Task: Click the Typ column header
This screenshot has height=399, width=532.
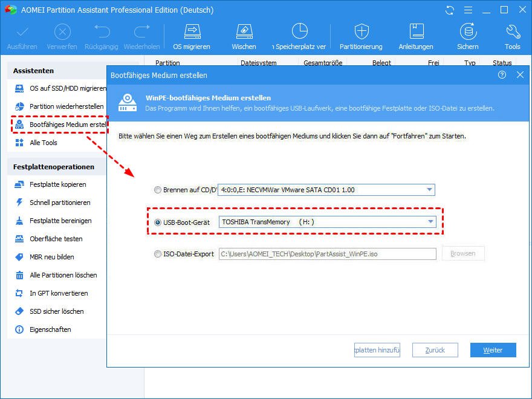Action: pyautogui.click(x=470, y=62)
